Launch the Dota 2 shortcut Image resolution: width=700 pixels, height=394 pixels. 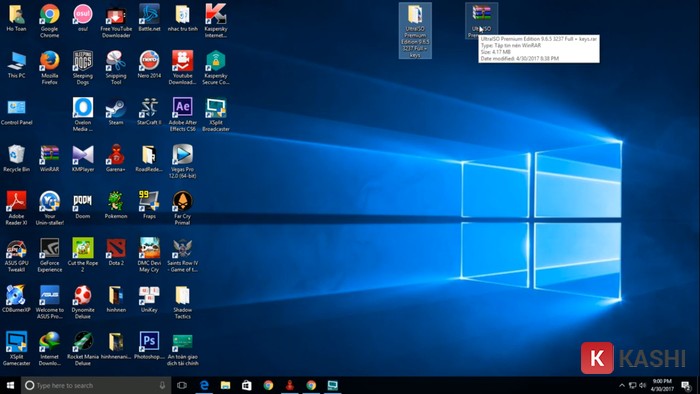pos(116,252)
